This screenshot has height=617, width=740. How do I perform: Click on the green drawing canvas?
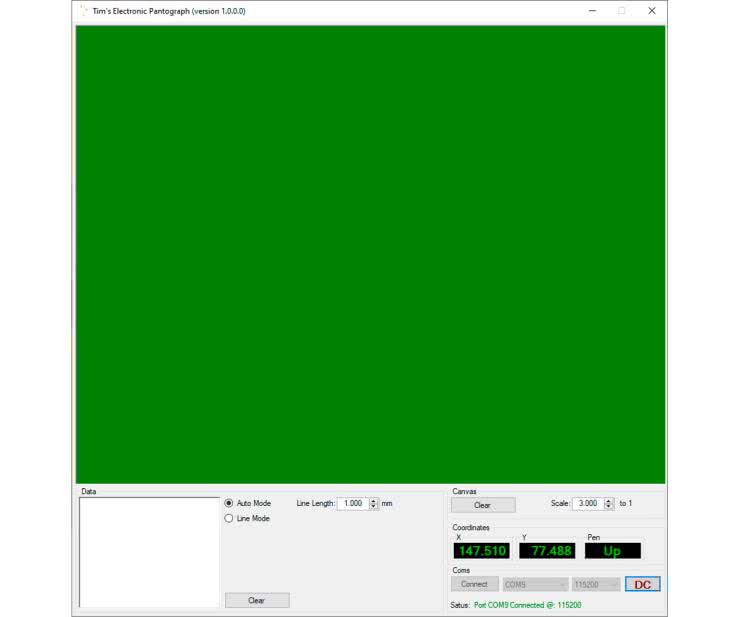(370, 254)
